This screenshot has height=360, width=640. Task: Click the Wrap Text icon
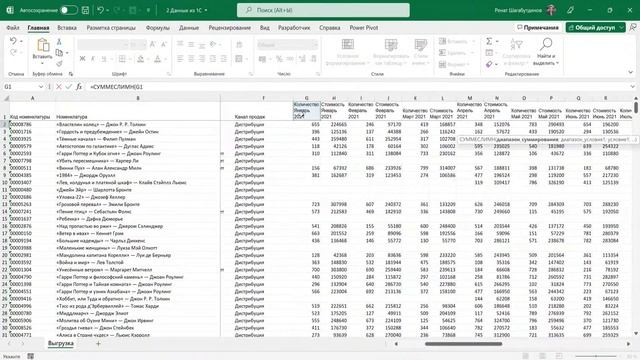coord(239,44)
